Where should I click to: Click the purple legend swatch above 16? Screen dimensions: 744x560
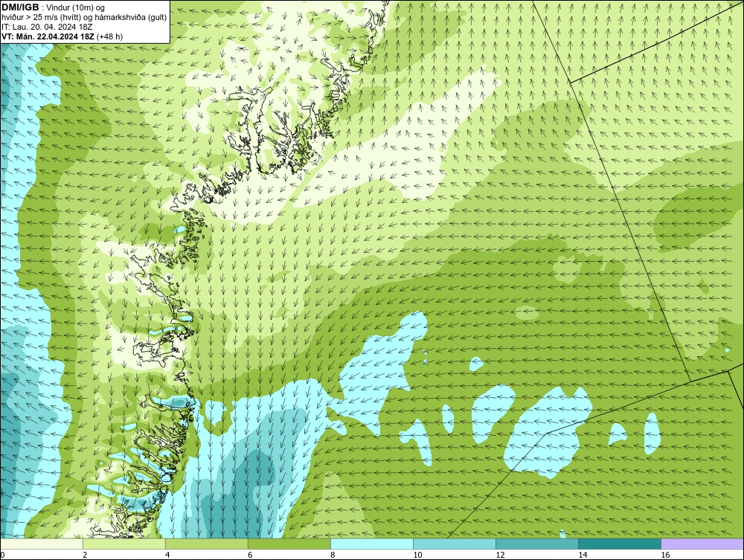pyautogui.click(x=702, y=544)
